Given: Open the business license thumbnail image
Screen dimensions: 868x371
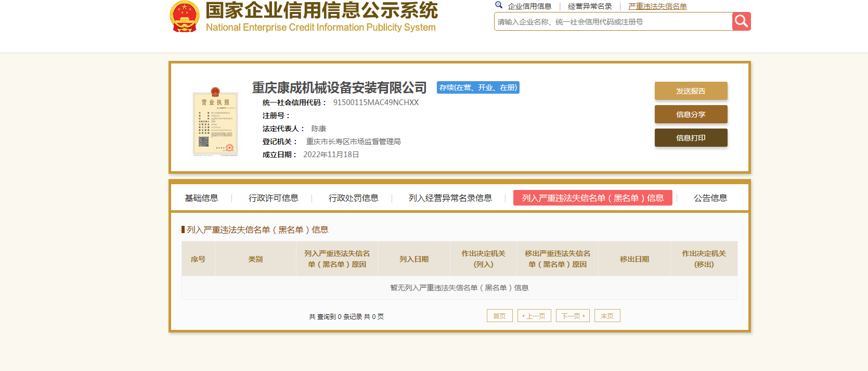Looking at the screenshot, I should [x=215, y=122].
